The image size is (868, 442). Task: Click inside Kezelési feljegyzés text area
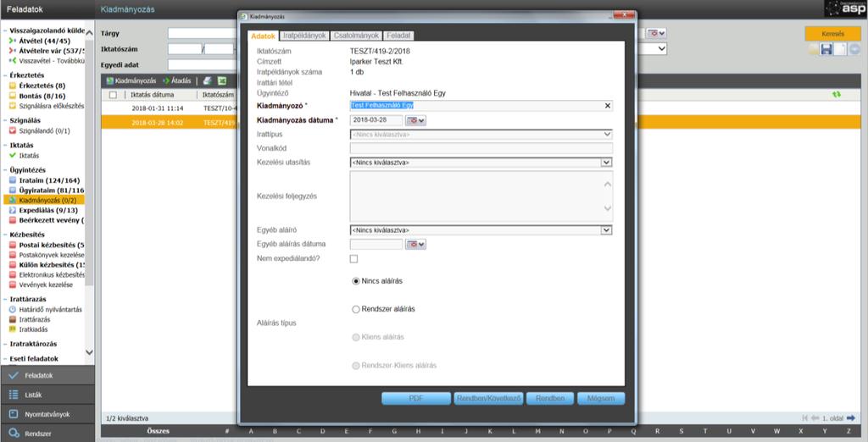[x=481, y=196]
